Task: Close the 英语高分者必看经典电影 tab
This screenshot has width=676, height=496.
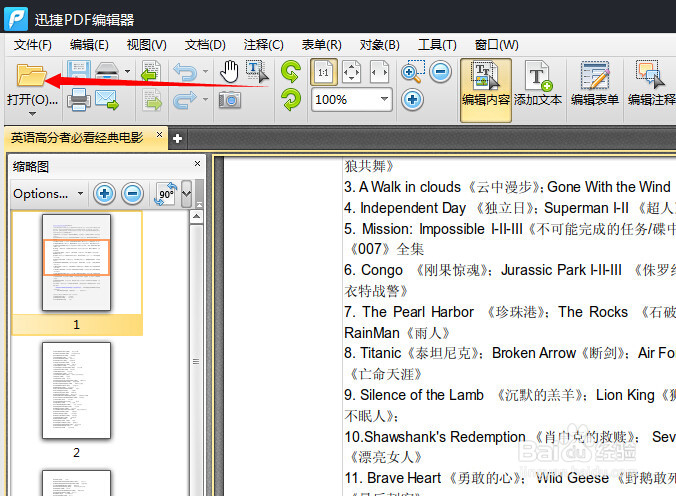Action: 159,135
